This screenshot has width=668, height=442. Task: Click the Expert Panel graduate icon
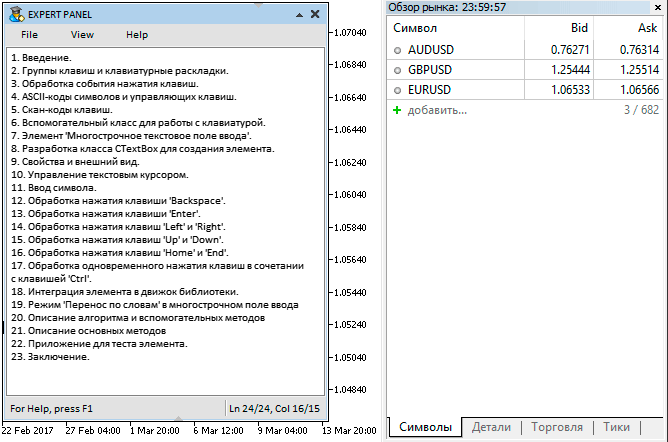pyautogui.click(x=17, y=14)
